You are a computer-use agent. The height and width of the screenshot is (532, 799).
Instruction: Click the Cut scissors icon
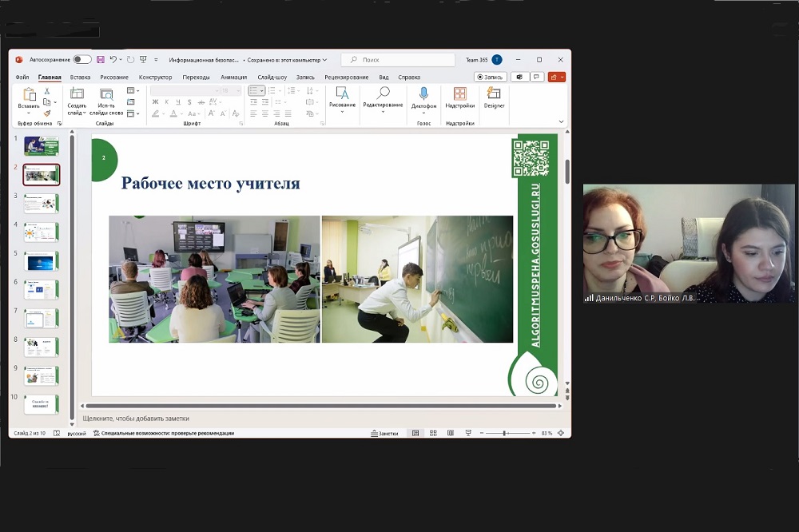coord(47,91)
